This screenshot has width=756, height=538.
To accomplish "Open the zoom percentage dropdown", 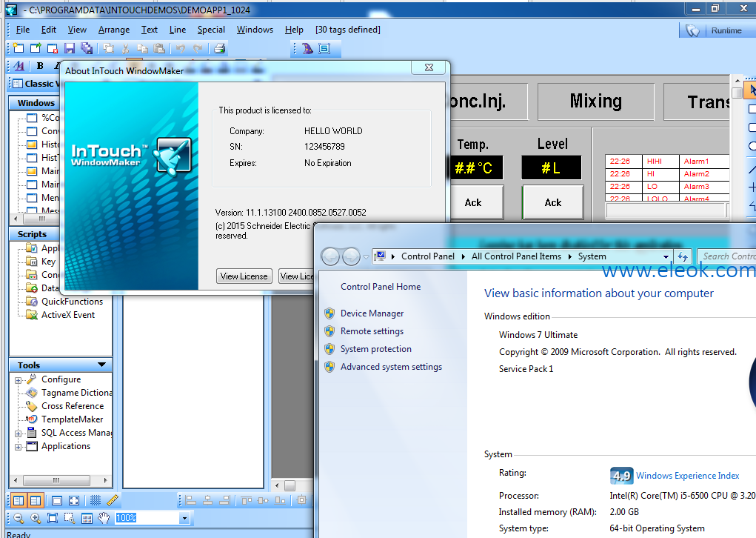I will pyautogui.click(x=184, y=518).
